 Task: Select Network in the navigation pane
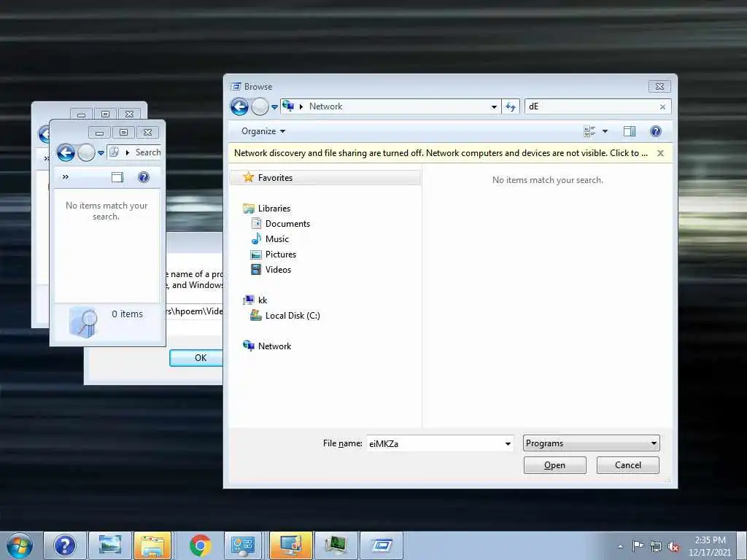click(274, 346)
